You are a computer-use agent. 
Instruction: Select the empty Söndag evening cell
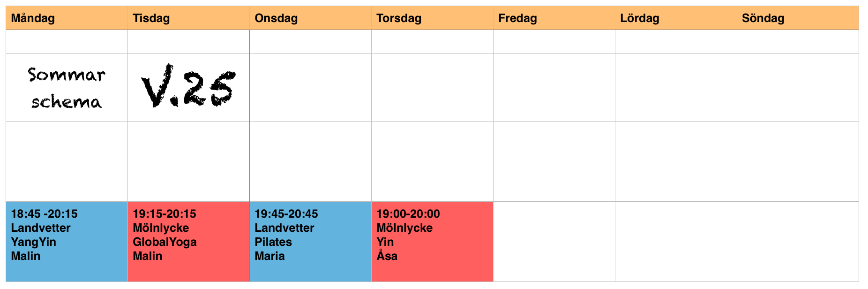pyautogui.click(x=798, y=242)
